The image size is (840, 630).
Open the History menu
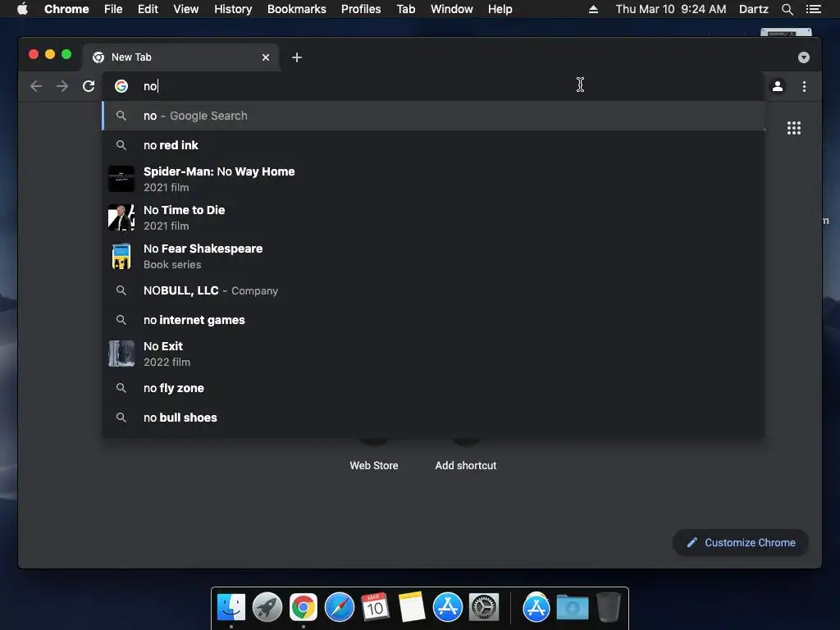[x=233, y=9]
